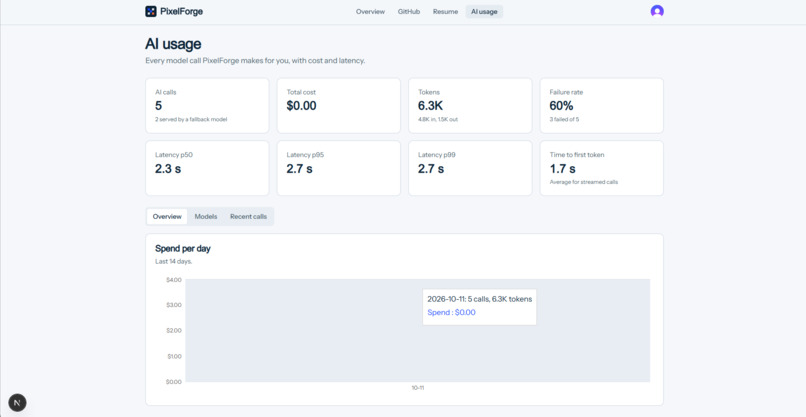This screenshot has height=417, width=806.
Task: Open the user avatar menu
Action: (x=657, y=11)
